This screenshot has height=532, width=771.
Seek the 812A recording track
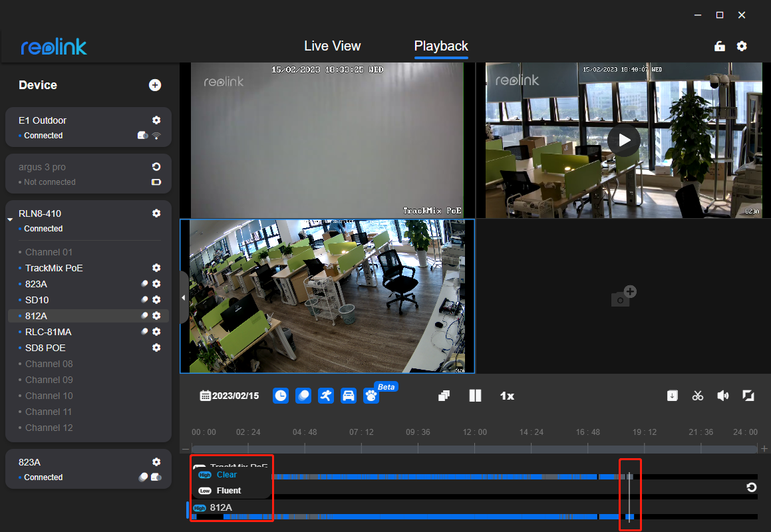tap(474, 517)
